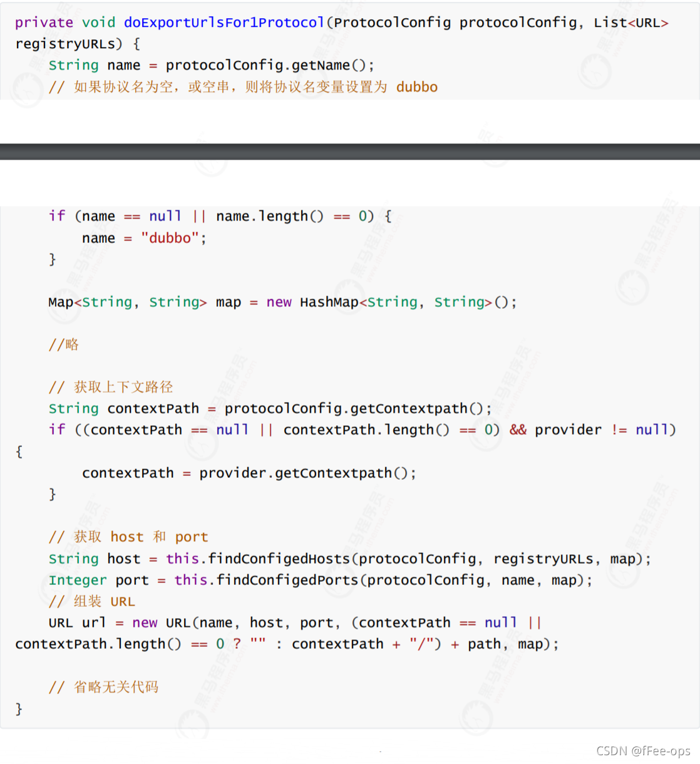Click this.findConfigedPorts call
This screenshot has width=700, height=764.
383,581
